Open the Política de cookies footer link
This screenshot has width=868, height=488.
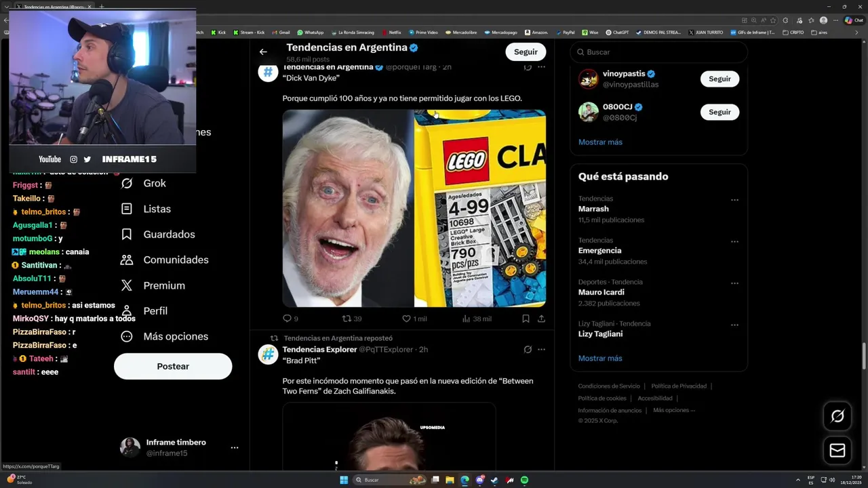point(602,399)
